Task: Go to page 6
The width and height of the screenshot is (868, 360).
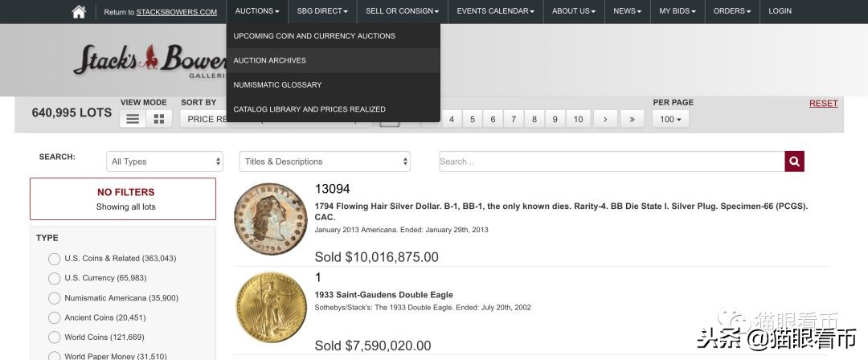Action: [493, 119]
